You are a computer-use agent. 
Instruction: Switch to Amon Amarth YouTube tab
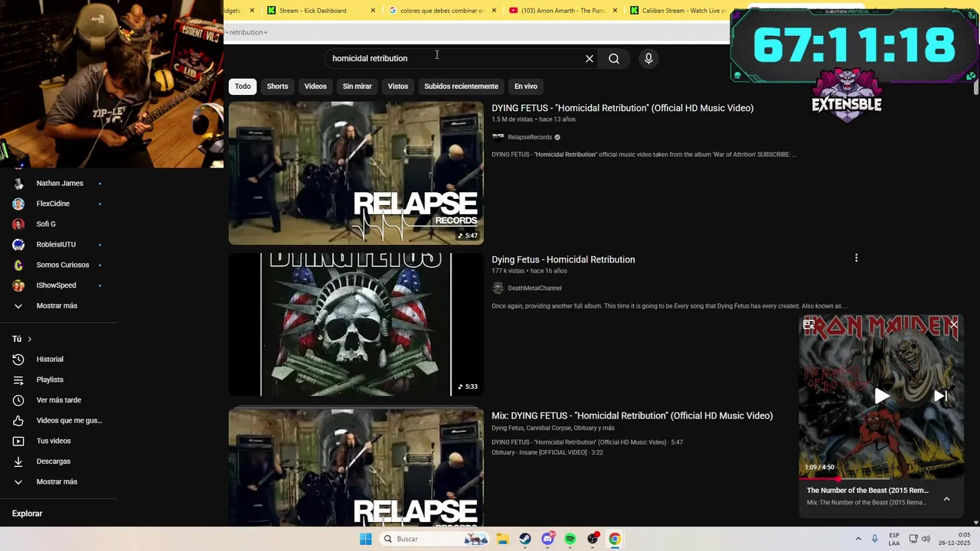tap(563, 11)
